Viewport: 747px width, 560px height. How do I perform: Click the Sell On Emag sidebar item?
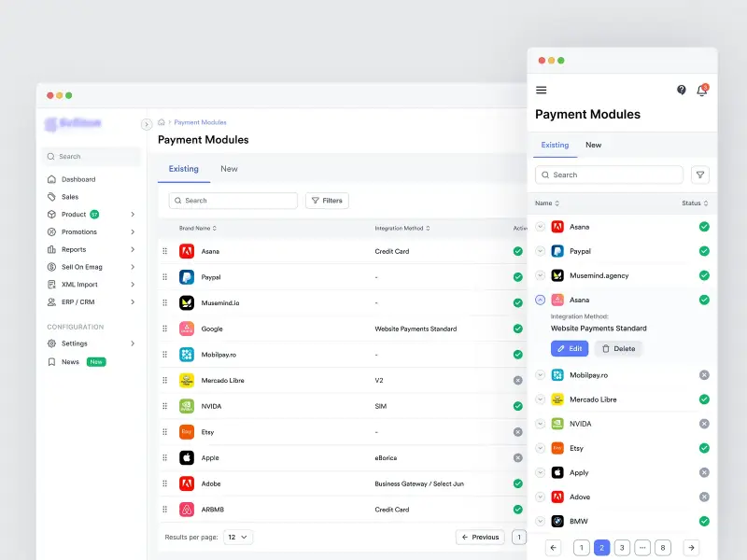pos(80,267)
